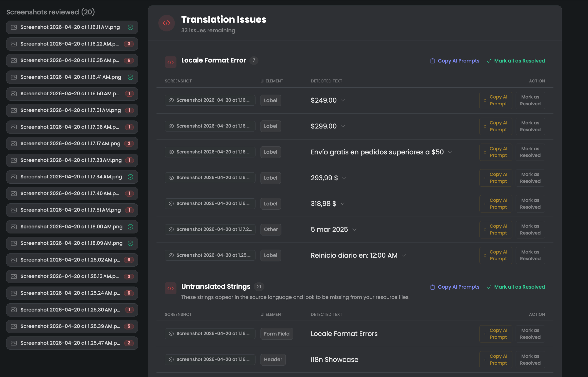Click the 7 count badge beside Locale Format Error
Image resolution: width=588 pixels, height=377 pixels.
pyautogui.click(x=254, y=60)
